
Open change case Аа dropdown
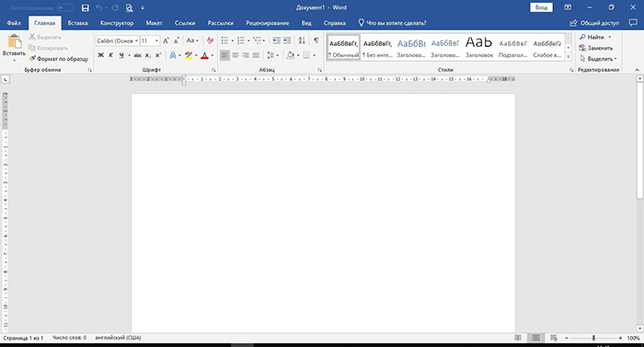(x=192, y=40)
